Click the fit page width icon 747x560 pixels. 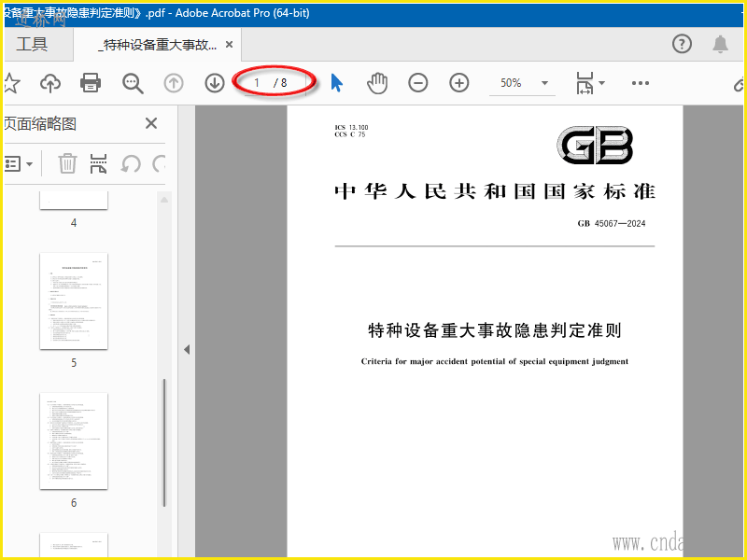pos(585,83)
